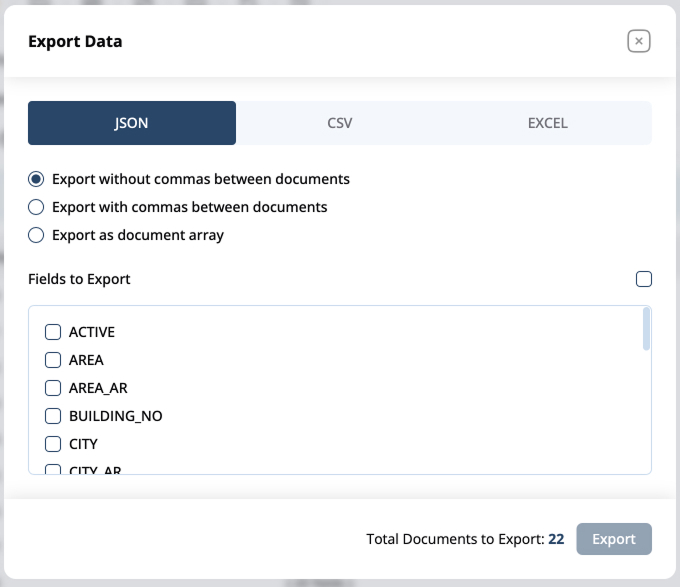The height and width of the screenshot is (587, 680).
Task: Switch to the CSV export tab
Action: (340, 123)
